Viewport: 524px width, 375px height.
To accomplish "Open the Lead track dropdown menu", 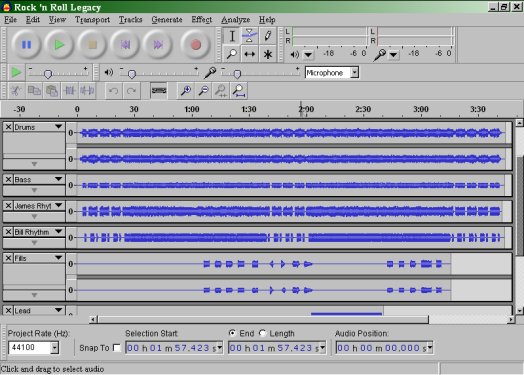I will pos(58,310).
